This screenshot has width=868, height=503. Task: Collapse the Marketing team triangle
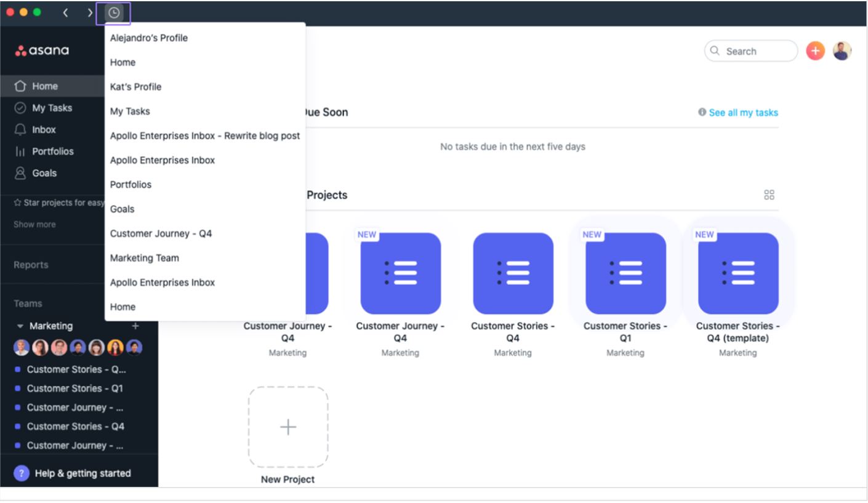point(20,326)
